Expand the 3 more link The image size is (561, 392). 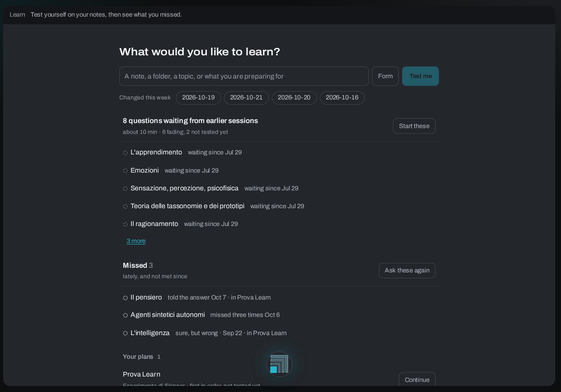pos(136,241)
